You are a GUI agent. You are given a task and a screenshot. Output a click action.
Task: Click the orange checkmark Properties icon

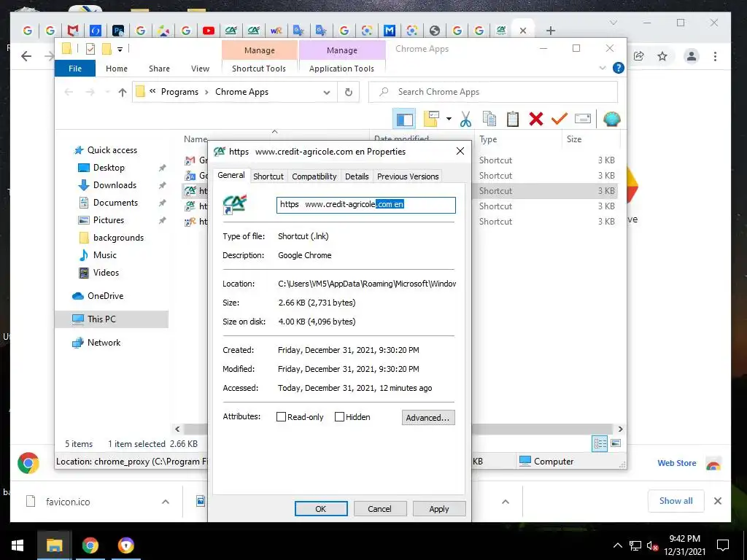tap(560, 119)
